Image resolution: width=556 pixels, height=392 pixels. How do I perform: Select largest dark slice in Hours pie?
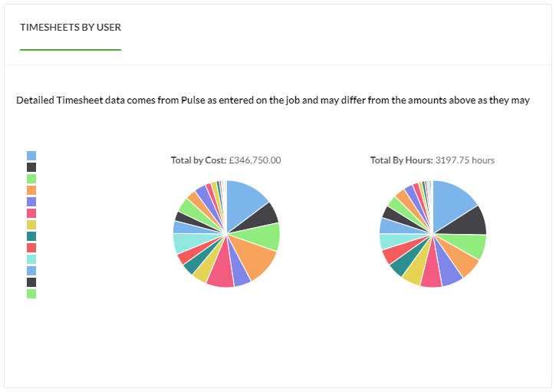coord(468,222)
